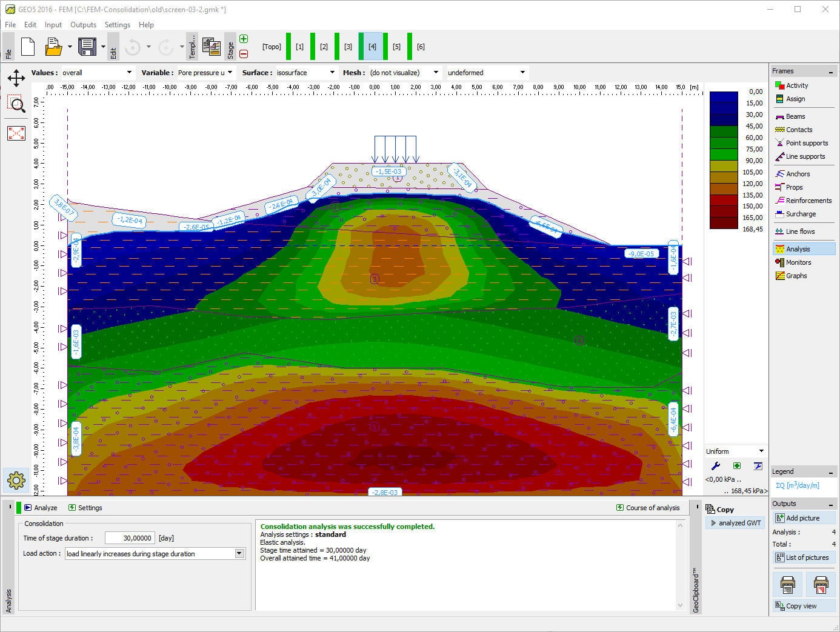Image resolution: width=840 pixels, height=632 pixels.
Task: Click the wrench icon below the color scale
Action: point(716,466)
